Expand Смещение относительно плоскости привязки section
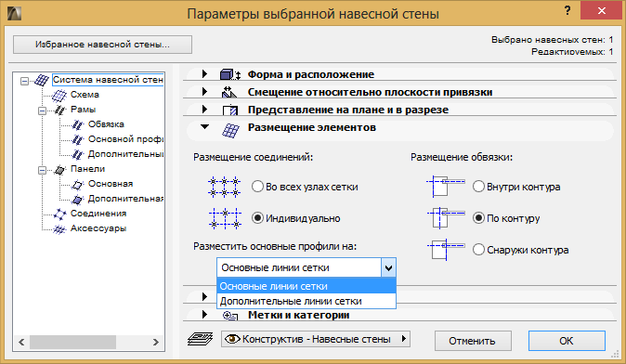The height and width of the screenshot is (364, 626). (204, 91)
